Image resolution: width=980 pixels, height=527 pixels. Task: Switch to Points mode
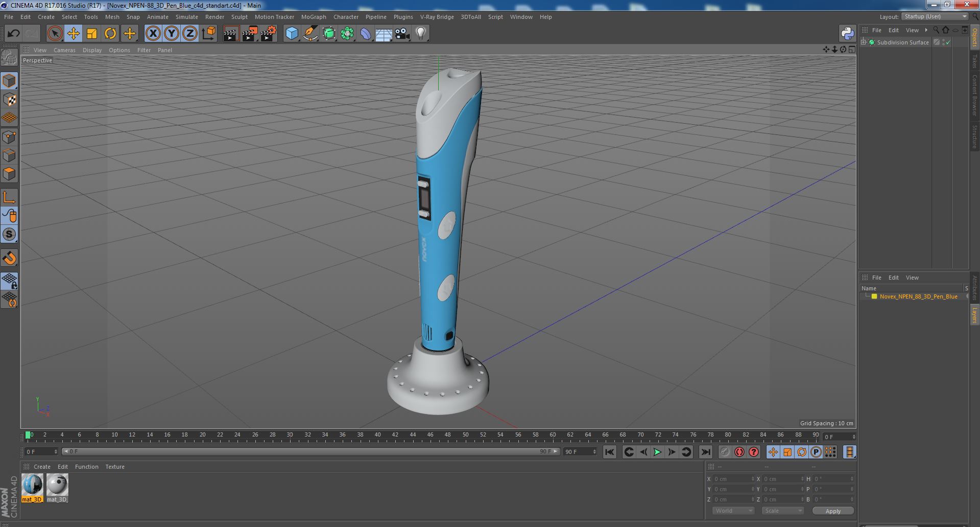coord(9,137)
